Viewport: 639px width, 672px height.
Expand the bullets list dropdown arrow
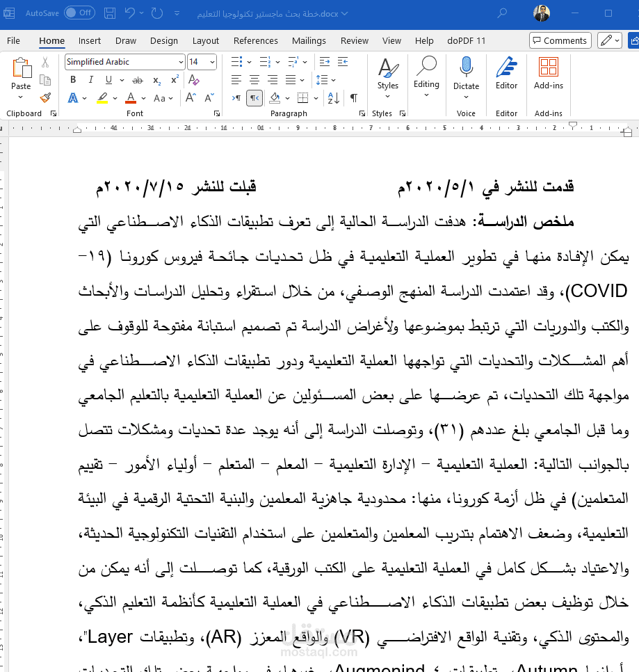pyautogui.click(x=249, y=62)
